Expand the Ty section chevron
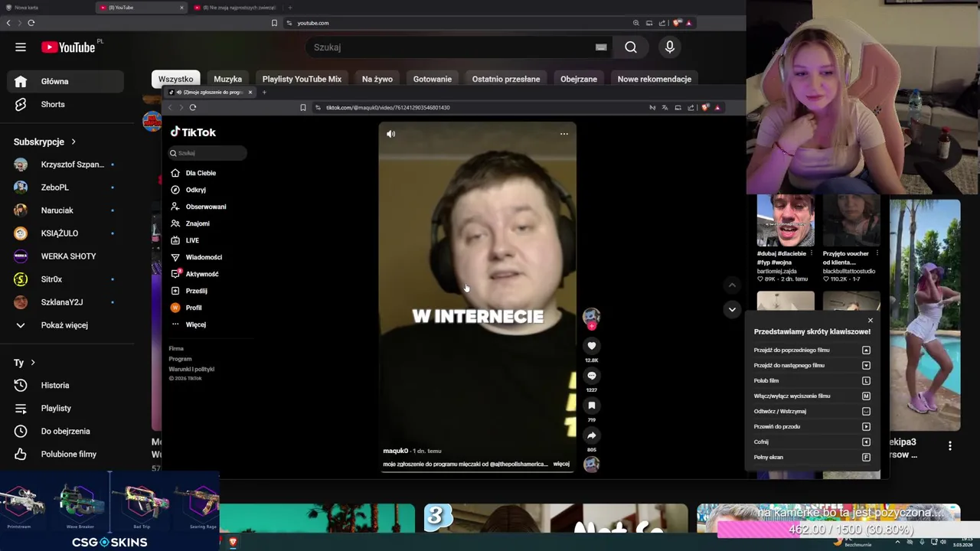Viewport: 980px width, 551px height. [33, 363]
